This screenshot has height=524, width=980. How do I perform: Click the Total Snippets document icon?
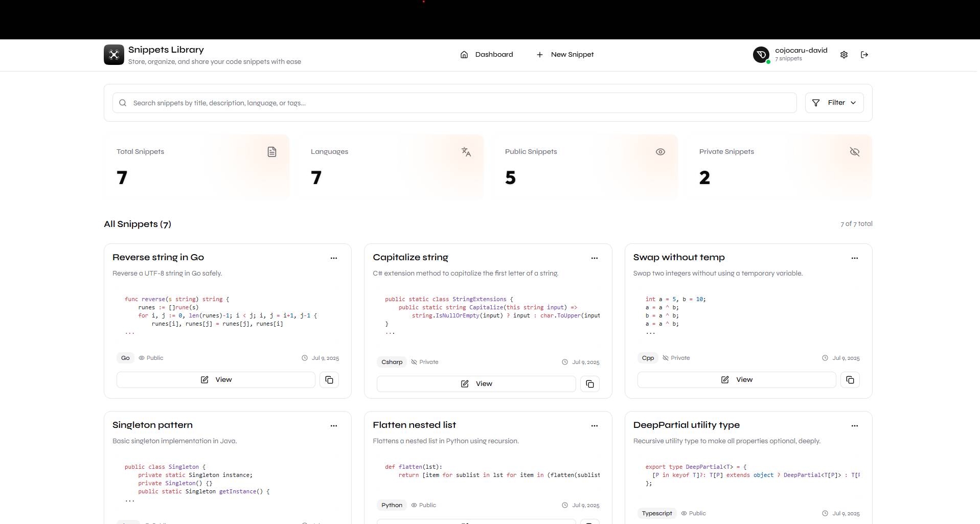(x=271, y=152)
